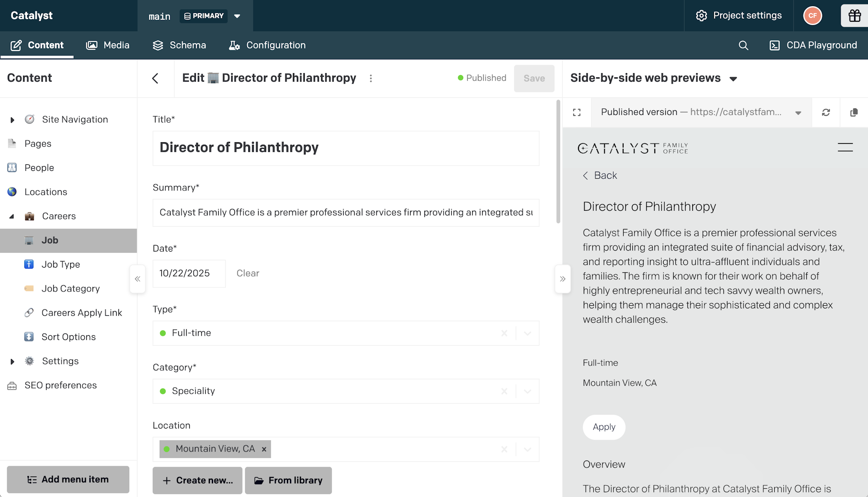
Task: Remove the Mountain View, CA location tag
Action: [x=264, y=449]
